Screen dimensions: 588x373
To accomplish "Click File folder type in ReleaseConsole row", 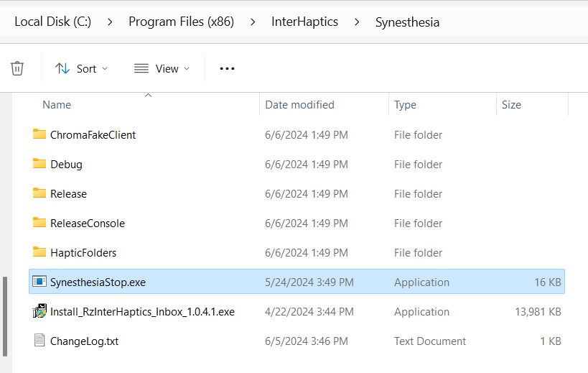I will [x=418, y=224].
